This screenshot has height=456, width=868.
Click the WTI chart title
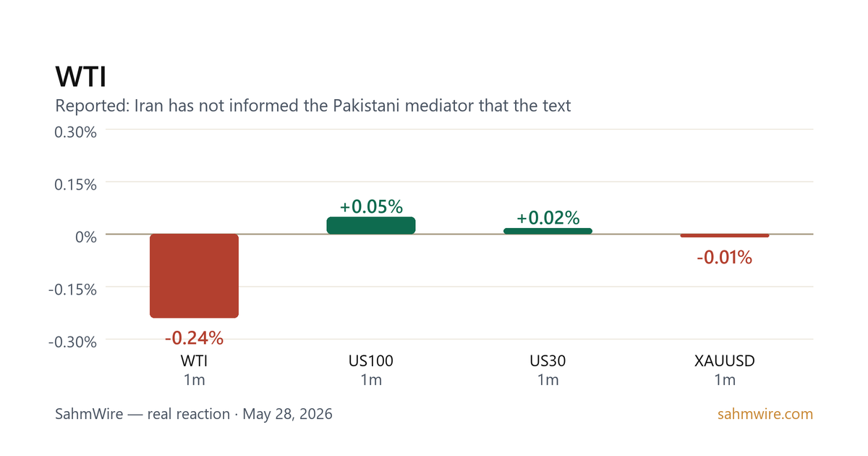tap(81, 77)
